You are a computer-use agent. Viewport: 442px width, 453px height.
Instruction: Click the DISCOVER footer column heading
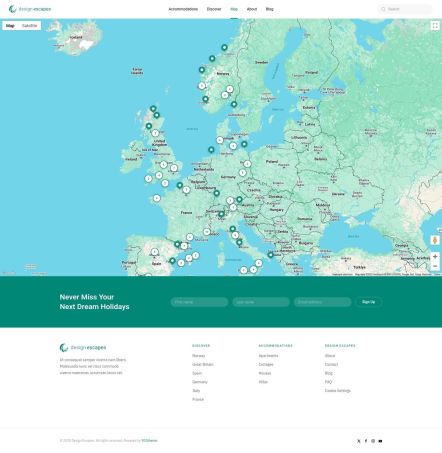click(x=201, y=346)
